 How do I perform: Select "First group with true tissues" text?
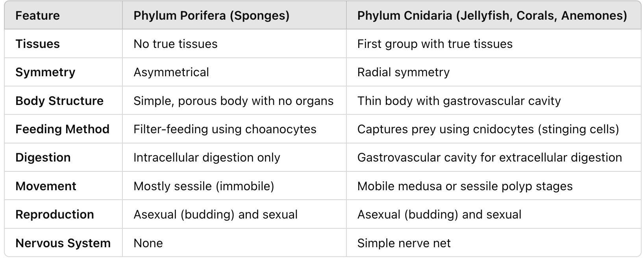coord(435,44)
